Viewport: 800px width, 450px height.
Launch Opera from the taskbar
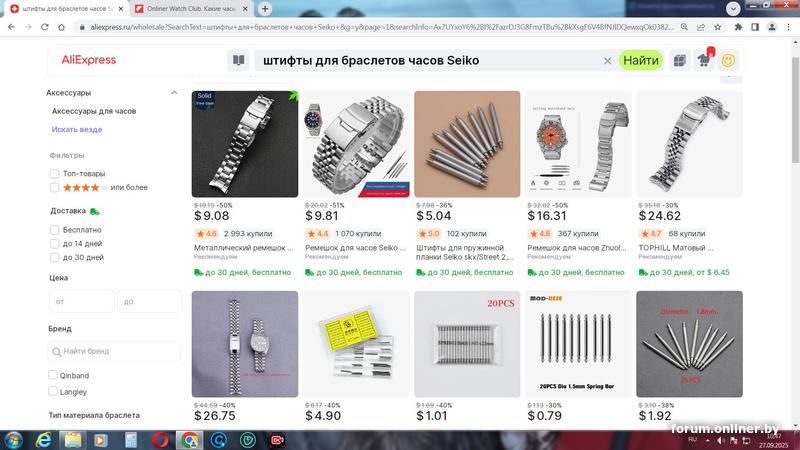pos(160,440)
